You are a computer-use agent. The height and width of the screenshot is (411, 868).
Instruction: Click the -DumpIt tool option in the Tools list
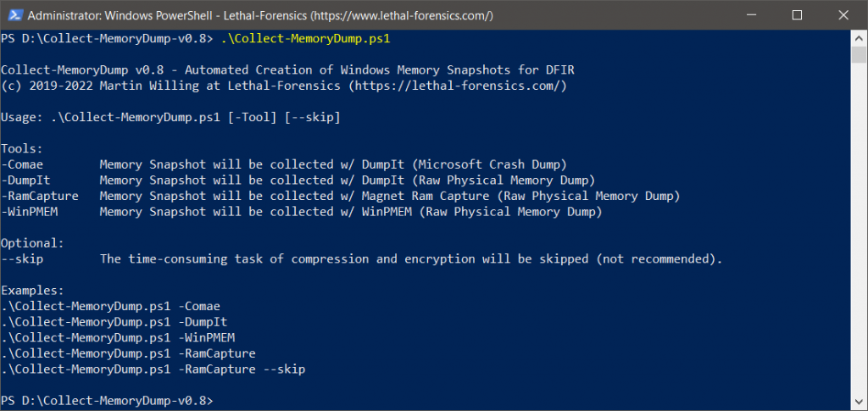tap(25, 181)
